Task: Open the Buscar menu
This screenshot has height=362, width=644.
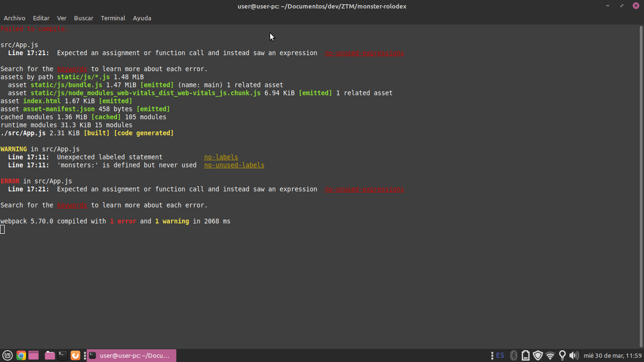Action: 83,18
